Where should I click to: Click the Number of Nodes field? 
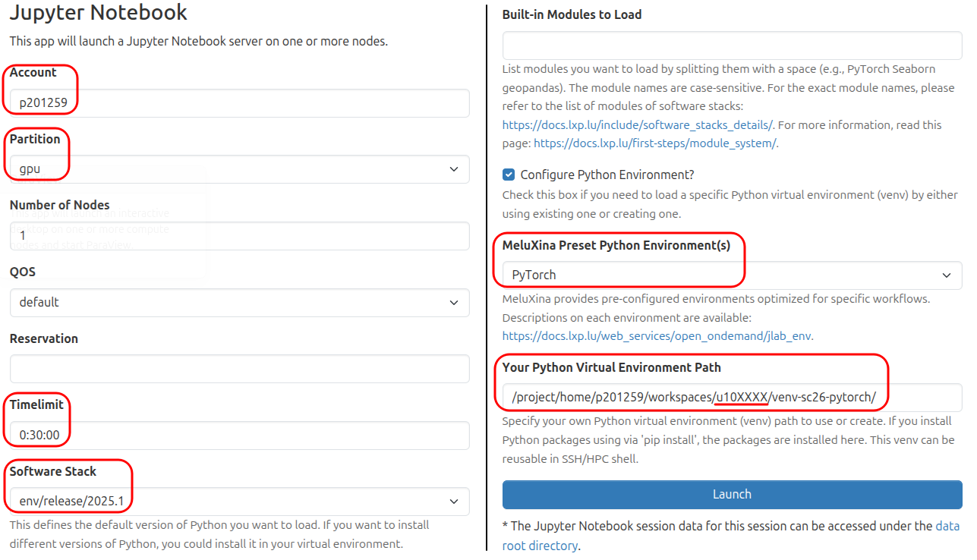[x=239, y=236]
